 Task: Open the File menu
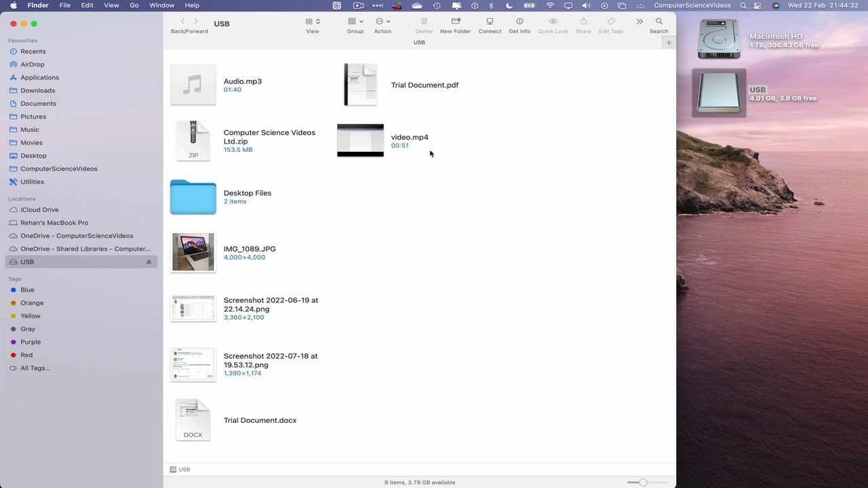coord(65,5)
